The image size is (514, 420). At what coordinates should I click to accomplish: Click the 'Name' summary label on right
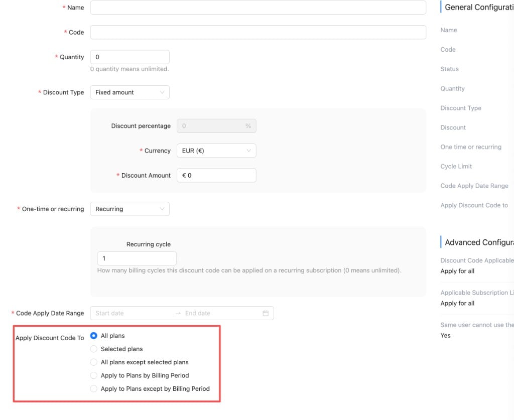[x=448, y=30]
